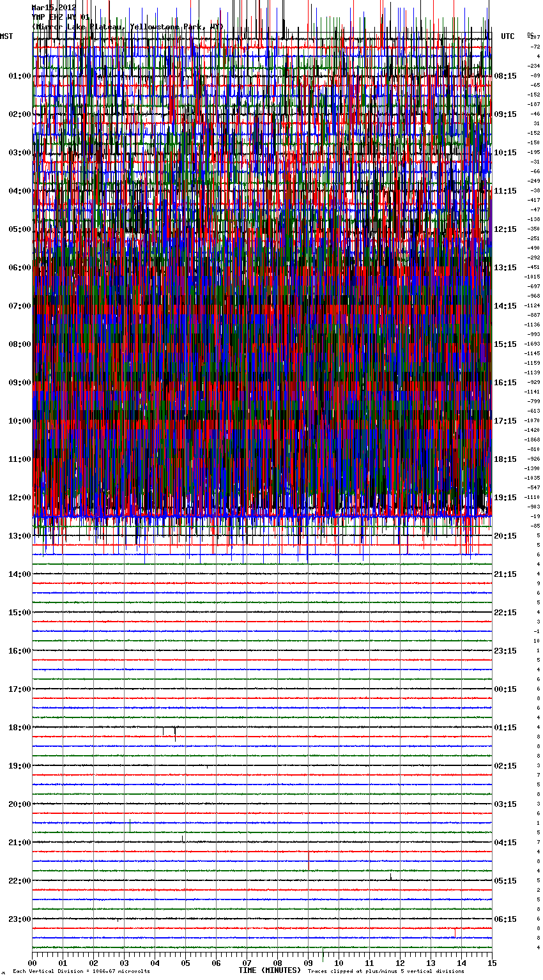Select the '09:00' MST time label
543x980 pixels.
tap(19, 383)
